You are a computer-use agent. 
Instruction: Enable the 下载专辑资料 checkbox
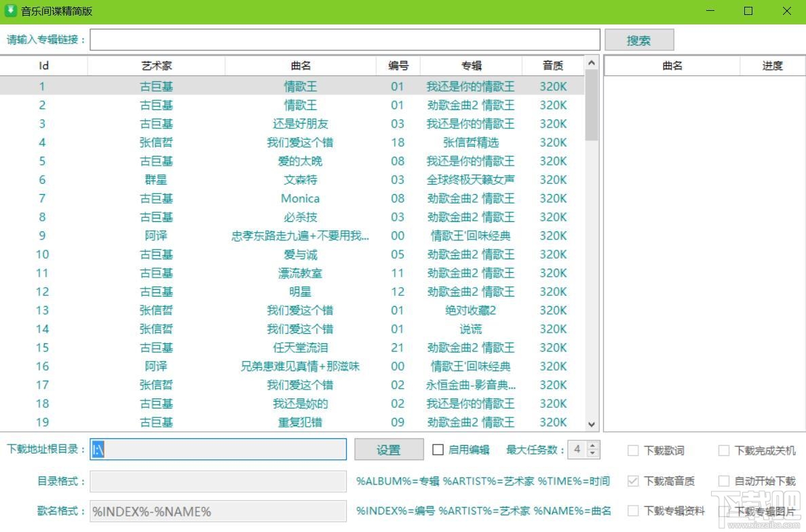coord(634,511)
